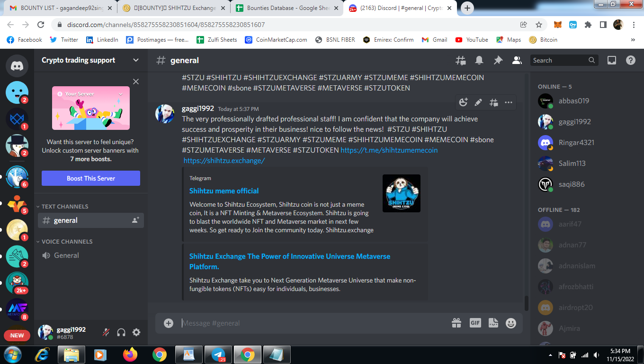Open User Settings gear
644x364 pixels.
click(x=136, y=332)
